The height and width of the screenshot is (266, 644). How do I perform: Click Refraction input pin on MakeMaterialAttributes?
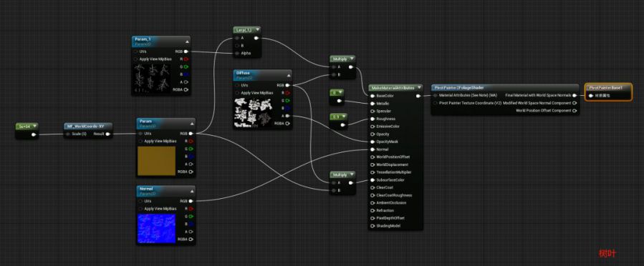[x=373, y=210]
